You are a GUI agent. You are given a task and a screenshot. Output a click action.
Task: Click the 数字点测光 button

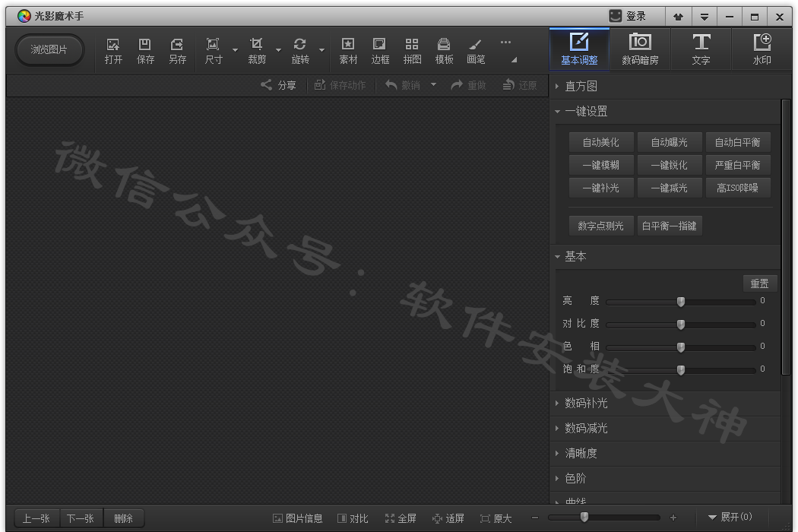click(601, 226)
